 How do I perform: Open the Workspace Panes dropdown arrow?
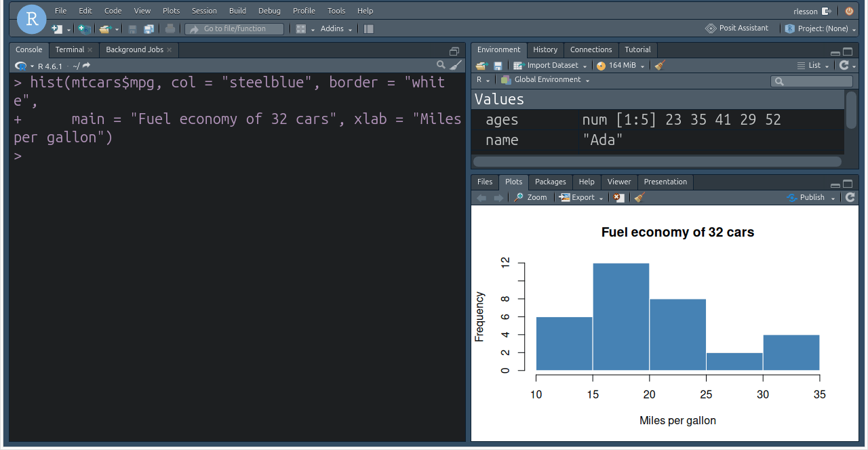313,29
